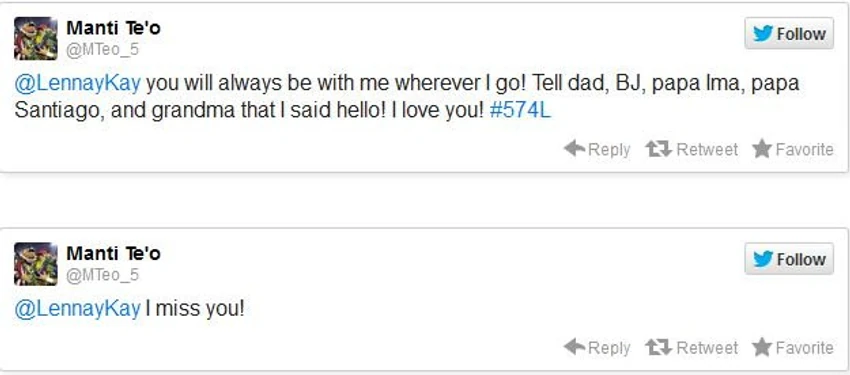The image size is (850, 375).
Task: Open the #574L hashtag link
Action: click(520, 111)
